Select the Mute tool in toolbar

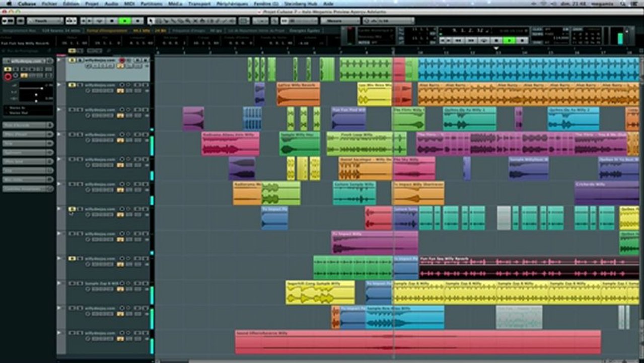[x=195, y=21]
